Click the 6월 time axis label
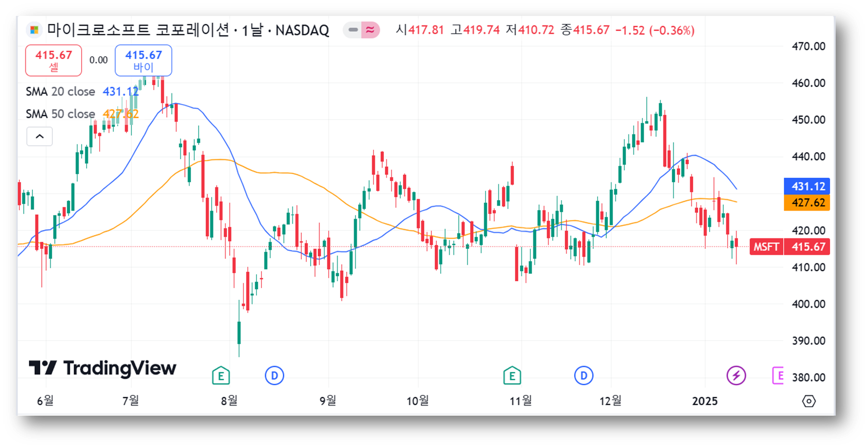Screen dimensions: 868x448 pyautogui.click(x=45, y=401)
